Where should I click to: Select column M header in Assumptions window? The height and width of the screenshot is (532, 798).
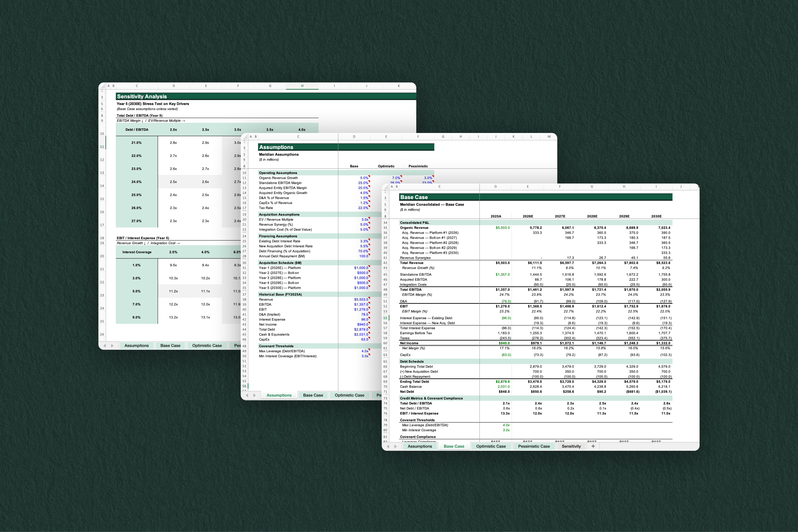[x=549, y=137]
